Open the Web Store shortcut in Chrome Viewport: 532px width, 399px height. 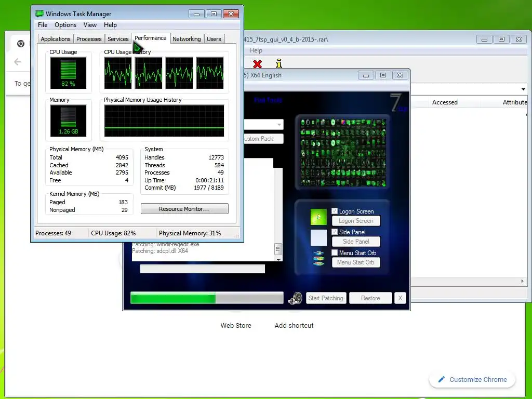coord(236,325)
